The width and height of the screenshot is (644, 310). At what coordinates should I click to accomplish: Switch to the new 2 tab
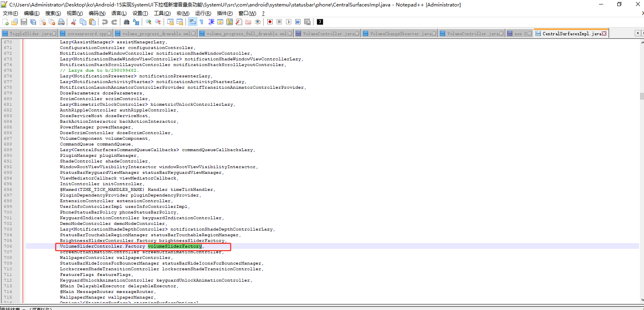point(519,34)
